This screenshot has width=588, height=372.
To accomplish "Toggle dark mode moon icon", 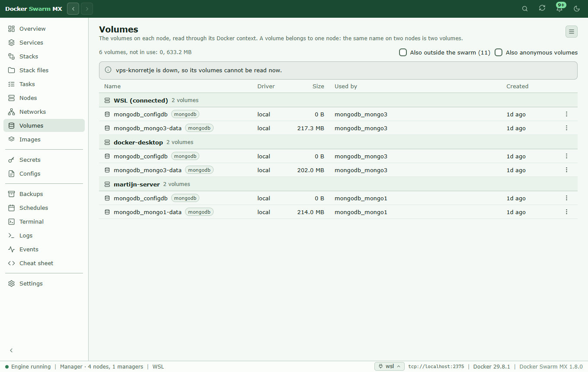I will click(x=577, y=9).
